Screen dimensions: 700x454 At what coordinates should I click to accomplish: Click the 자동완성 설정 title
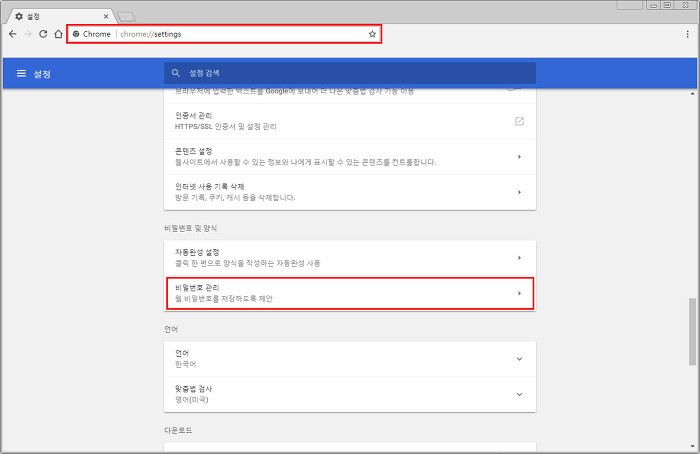coord(197,252)
